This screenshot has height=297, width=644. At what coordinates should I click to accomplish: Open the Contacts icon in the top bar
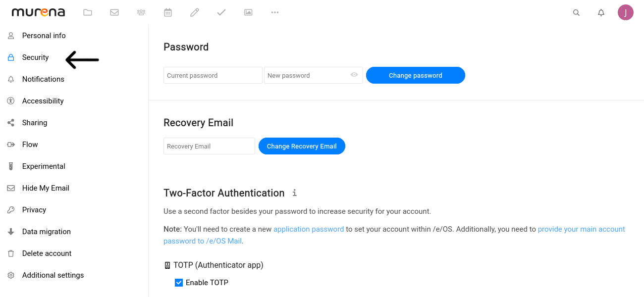tap(141, 12)
